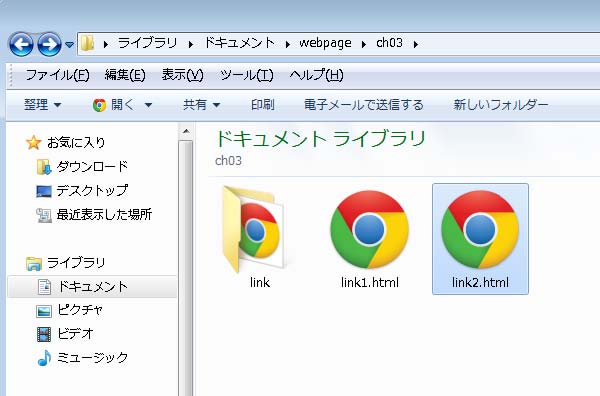Open the ファイル(F) menu

pyautogui.click(x=57, y=75)
